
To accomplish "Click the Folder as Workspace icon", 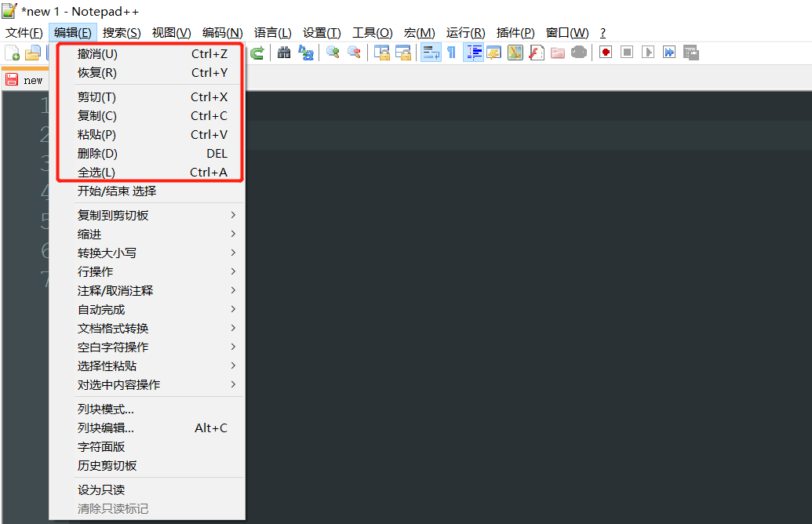I will pyautogui.click(x=558, y=53).
